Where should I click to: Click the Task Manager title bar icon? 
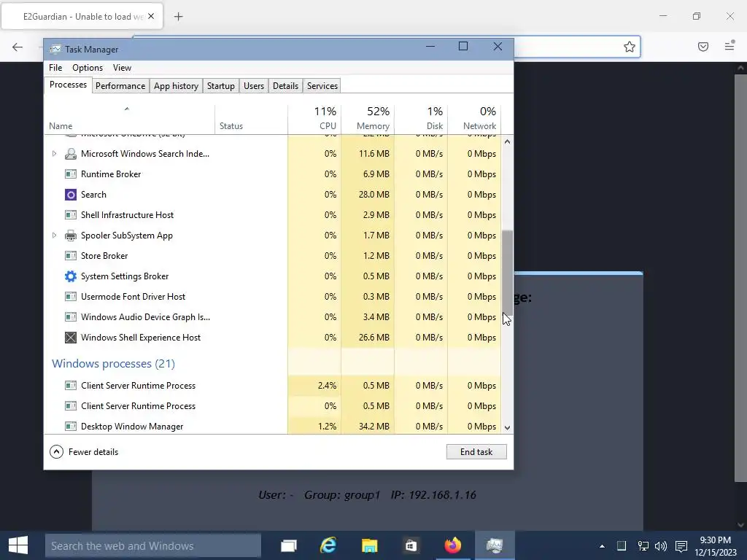click(55, 49)
